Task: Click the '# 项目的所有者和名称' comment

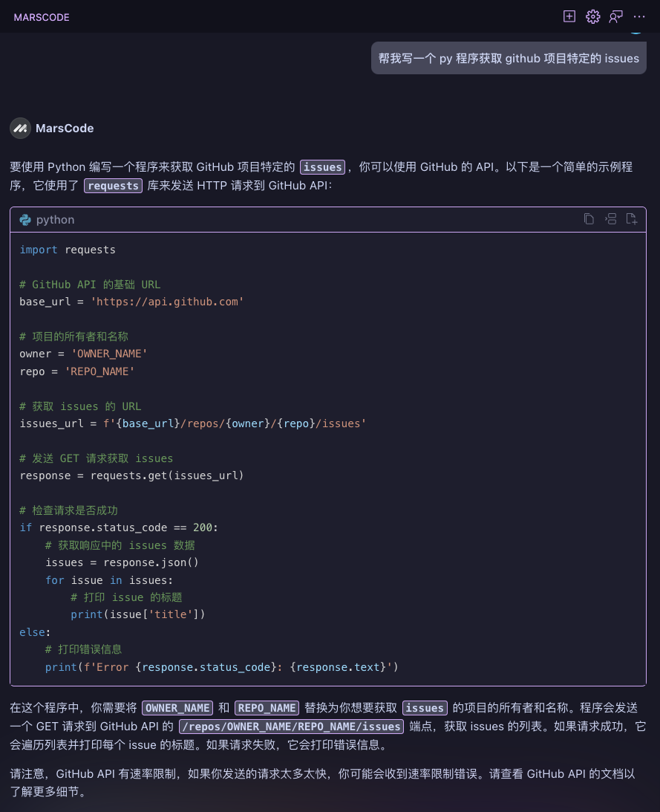Action: (x=73, y=337)
